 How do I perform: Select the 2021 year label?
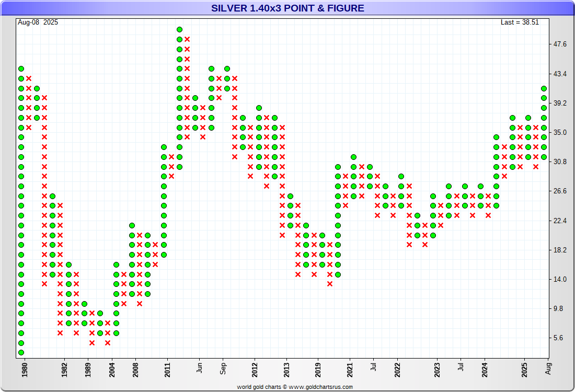coord(350,370)
